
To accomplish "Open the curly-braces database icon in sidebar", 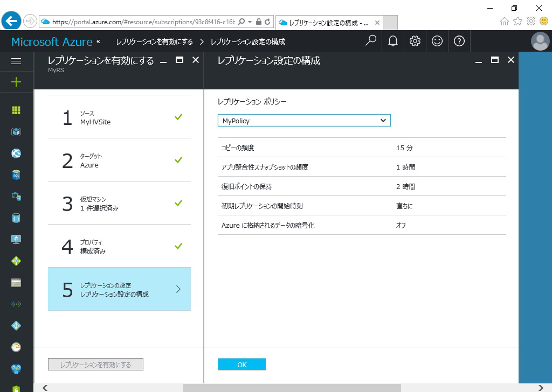I will click(x=16, y=218).
